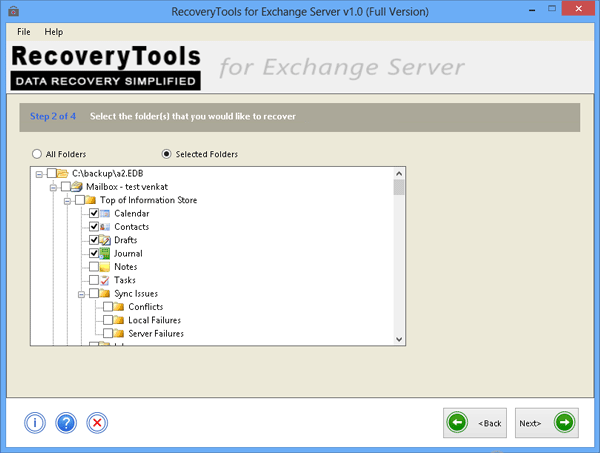
Task: Select the Tasks tree label
Action: [x=125, y=280]
